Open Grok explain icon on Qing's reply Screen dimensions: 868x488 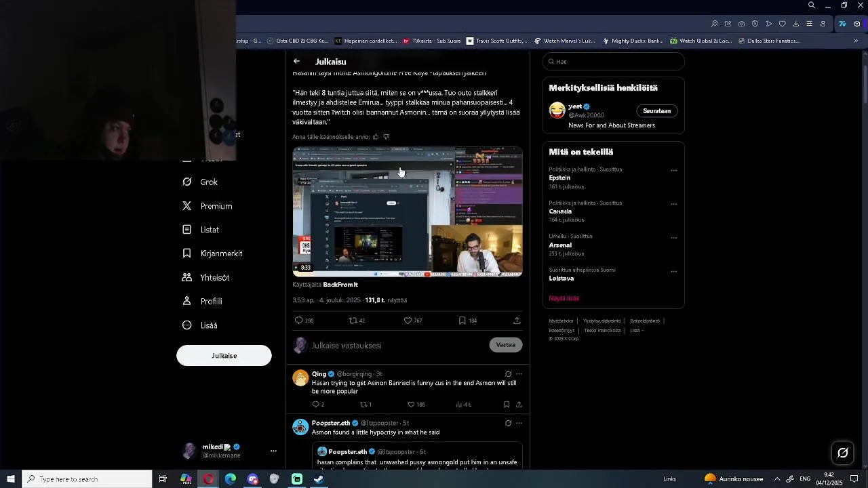pos(508,374)
